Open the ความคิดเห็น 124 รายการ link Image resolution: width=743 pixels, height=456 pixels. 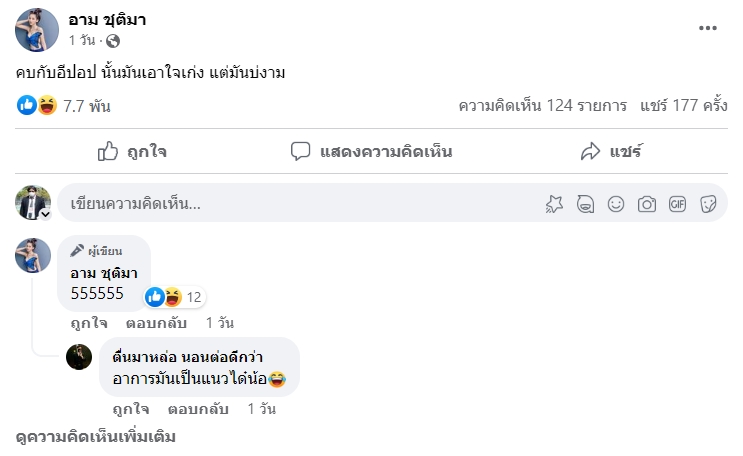click(x=542, y=105)
